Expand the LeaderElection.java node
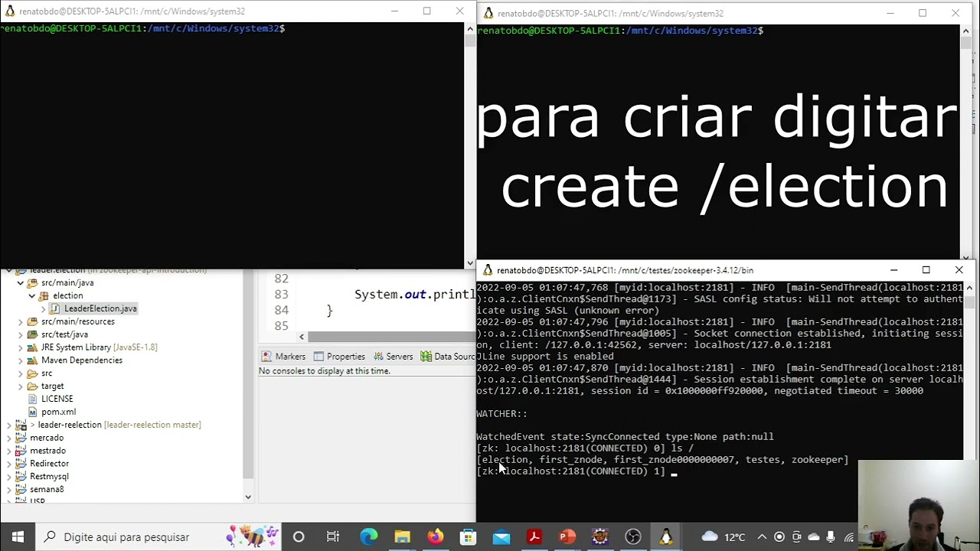This screenshot has width=980, height=551. pos(44,308)
